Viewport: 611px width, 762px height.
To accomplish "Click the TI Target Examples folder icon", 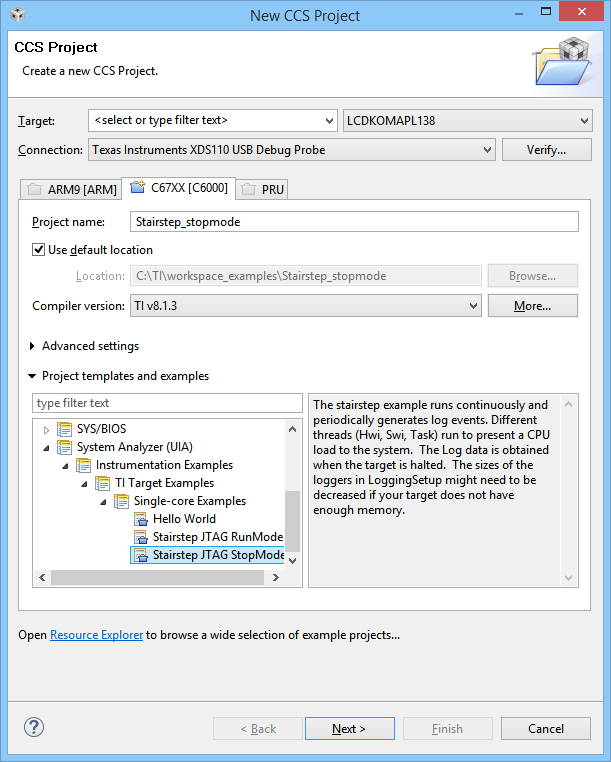I will tap(103, 483).
